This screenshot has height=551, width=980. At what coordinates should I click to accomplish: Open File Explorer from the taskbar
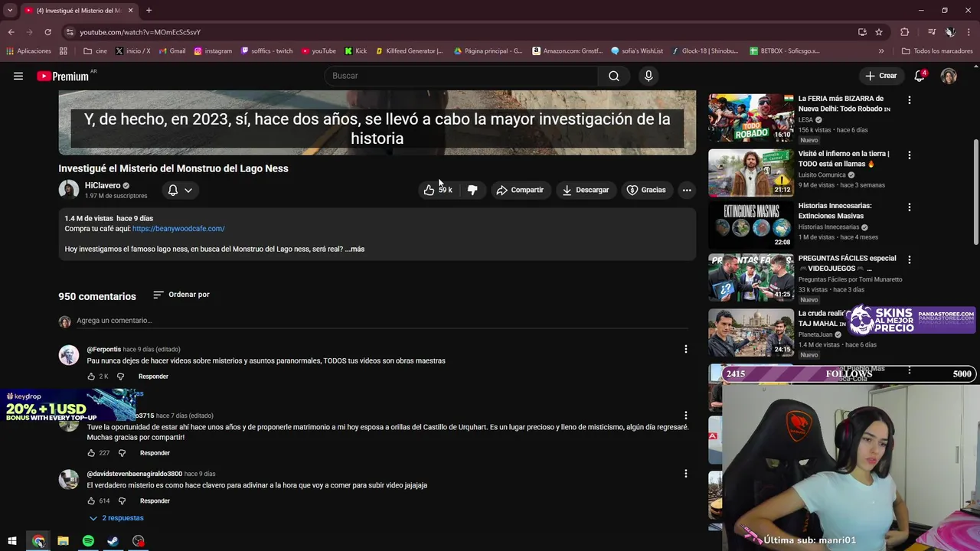[63, 541]
